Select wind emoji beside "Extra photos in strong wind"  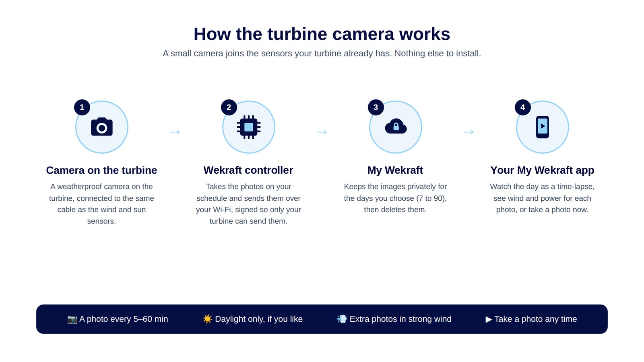342,319
